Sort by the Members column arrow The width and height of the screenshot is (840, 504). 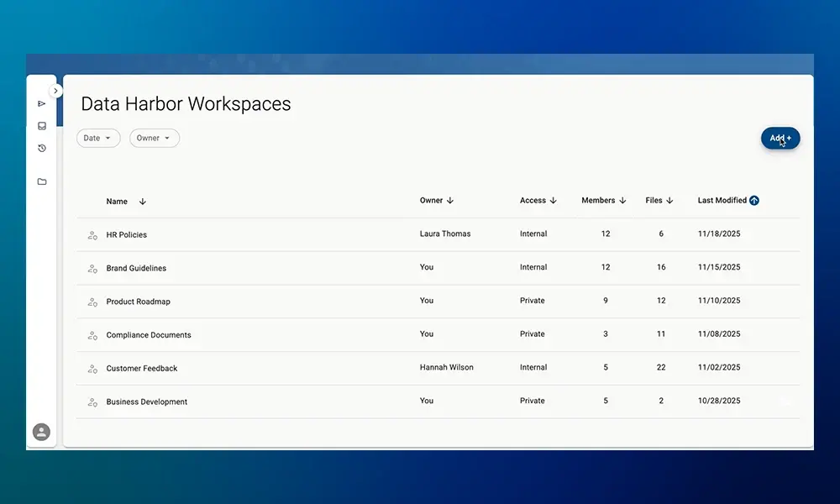pyautogui.click(x=622, y=200)
